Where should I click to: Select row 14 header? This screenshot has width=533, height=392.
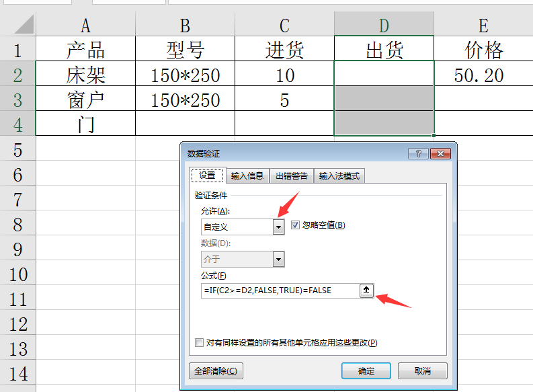17,372
